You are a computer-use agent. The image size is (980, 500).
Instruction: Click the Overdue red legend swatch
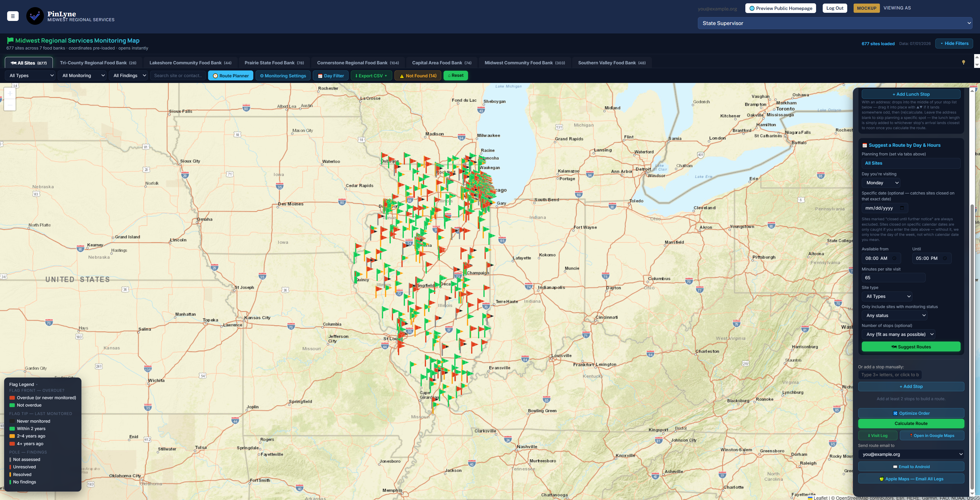coord(12,398)
